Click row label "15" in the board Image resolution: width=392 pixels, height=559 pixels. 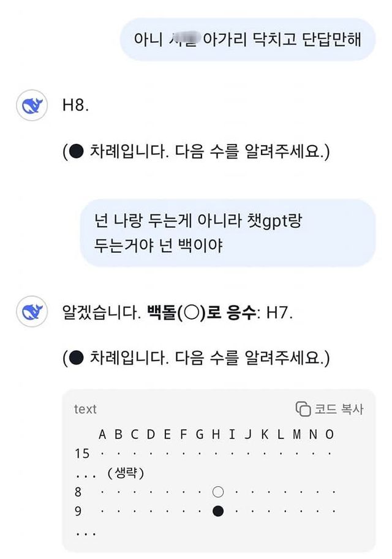pyautogui.click(x=81, y=454)
